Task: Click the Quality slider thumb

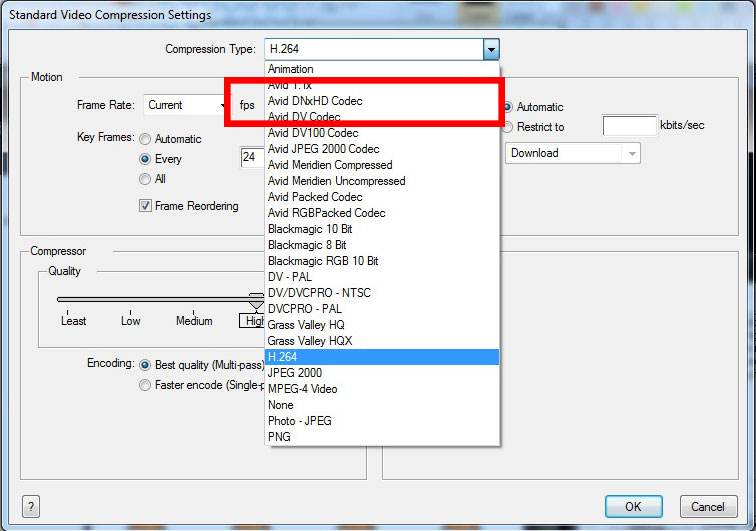Action: [x=256, y=300]
